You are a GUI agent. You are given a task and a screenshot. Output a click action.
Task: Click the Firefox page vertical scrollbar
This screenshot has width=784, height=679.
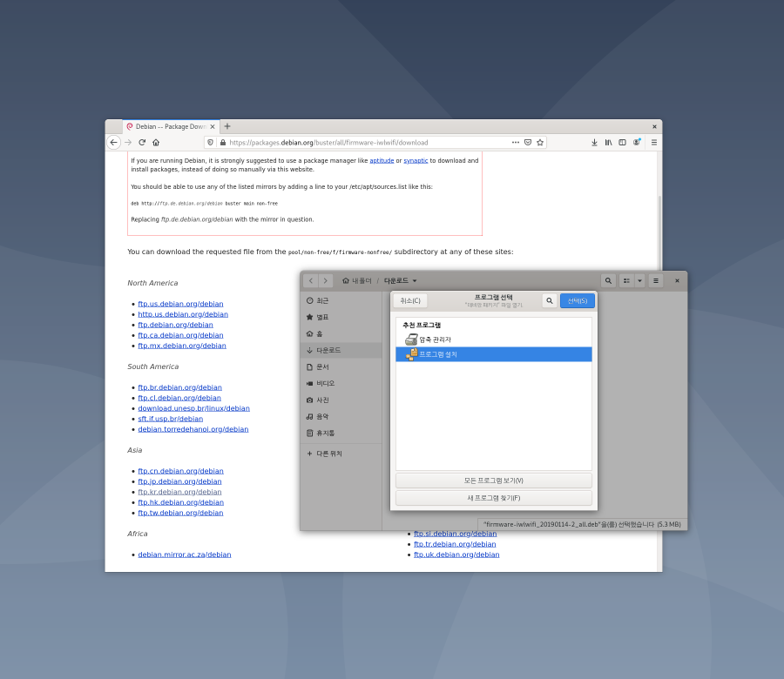point(659,232)
